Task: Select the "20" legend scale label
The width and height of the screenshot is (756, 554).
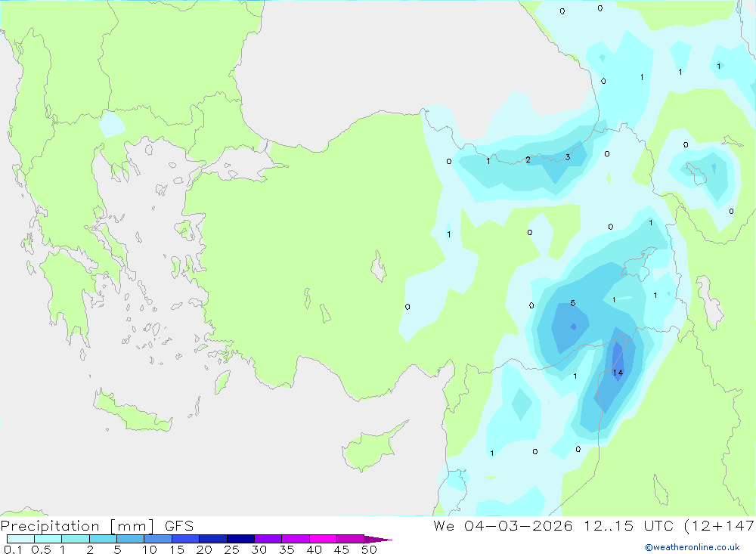Action: tap(204, 549)
